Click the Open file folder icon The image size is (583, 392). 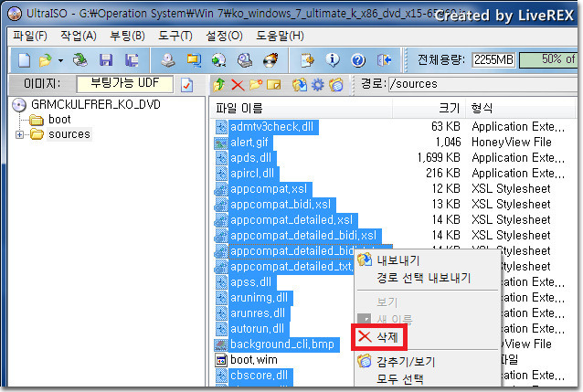pos(45,60)
